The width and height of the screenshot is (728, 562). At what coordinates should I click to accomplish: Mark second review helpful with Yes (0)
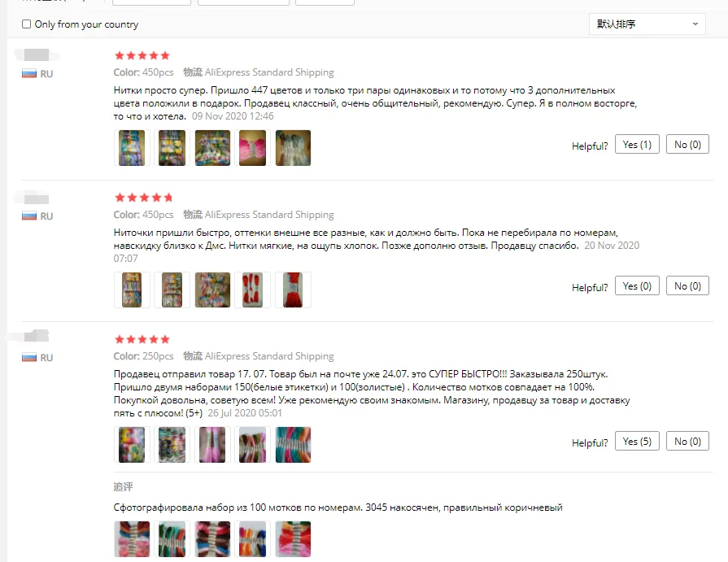click(637, 285)
